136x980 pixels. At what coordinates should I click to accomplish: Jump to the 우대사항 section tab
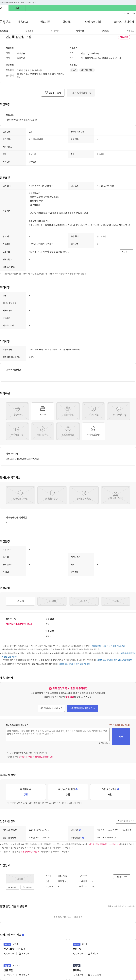[55, 31]
